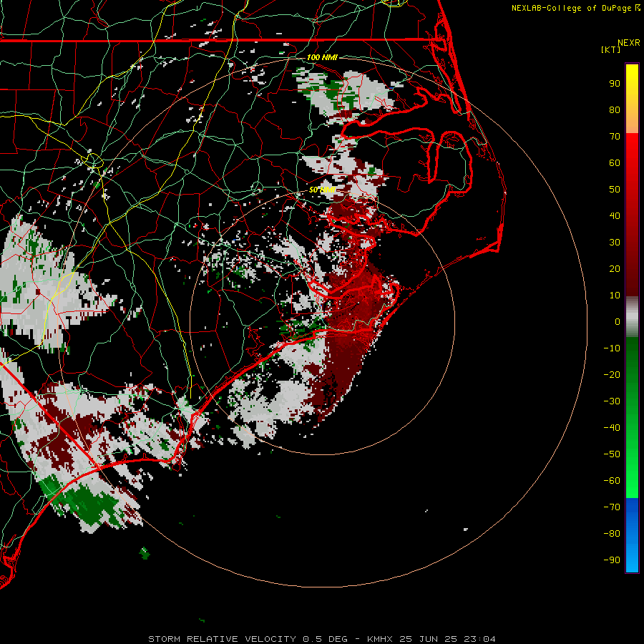Screen dimensions: 644x644
Task: Click the positive 80 knot scale label
Action: coord(615,110)
